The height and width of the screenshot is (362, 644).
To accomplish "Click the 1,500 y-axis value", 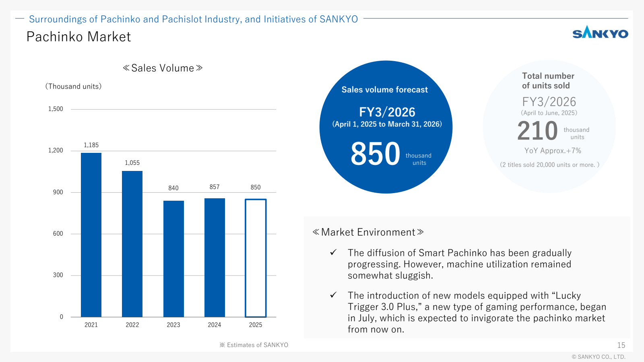I will click(56, 109).
